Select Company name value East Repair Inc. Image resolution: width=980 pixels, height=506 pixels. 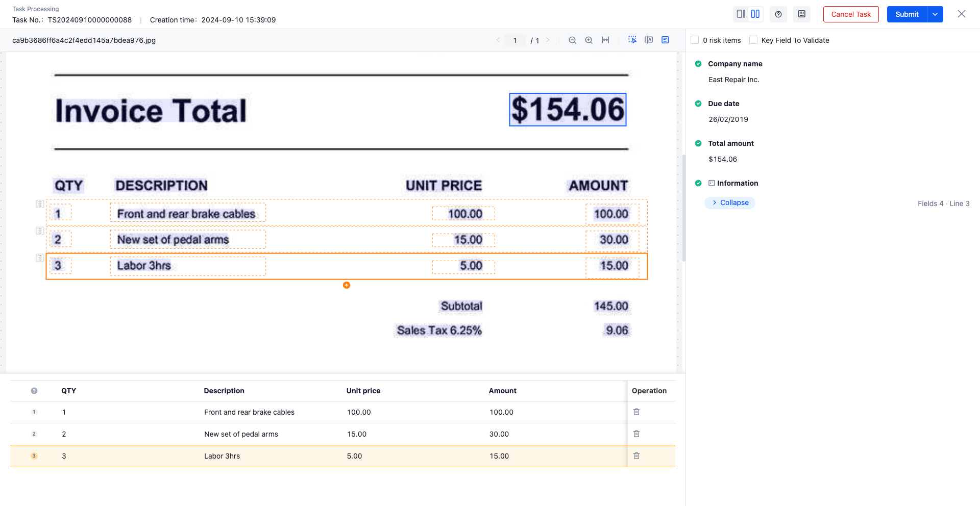734,80
